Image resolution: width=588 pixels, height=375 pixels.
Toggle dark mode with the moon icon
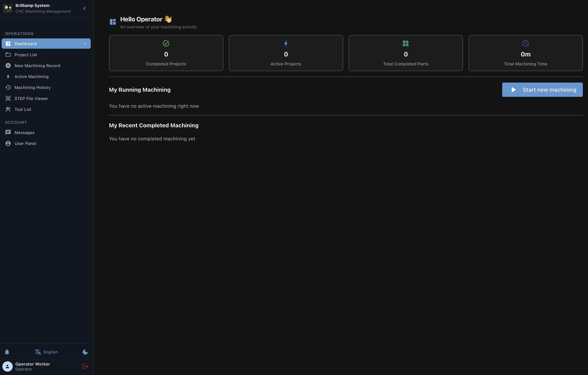click(x=85, y=352)
